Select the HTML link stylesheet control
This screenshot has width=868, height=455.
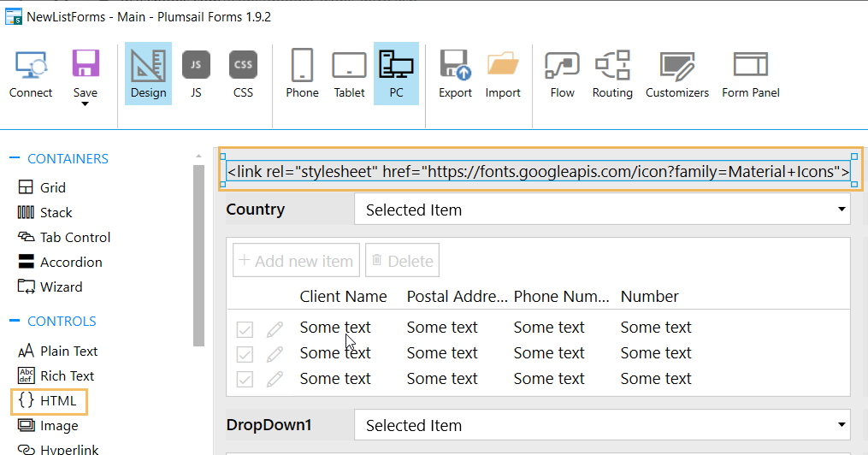coord(539,172)
